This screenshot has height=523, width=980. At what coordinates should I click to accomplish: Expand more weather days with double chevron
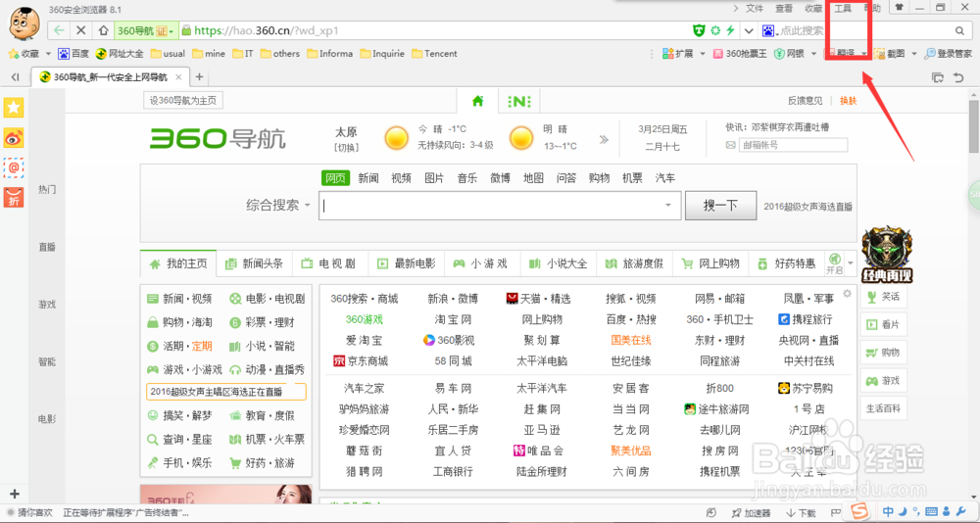coord(604,139)
